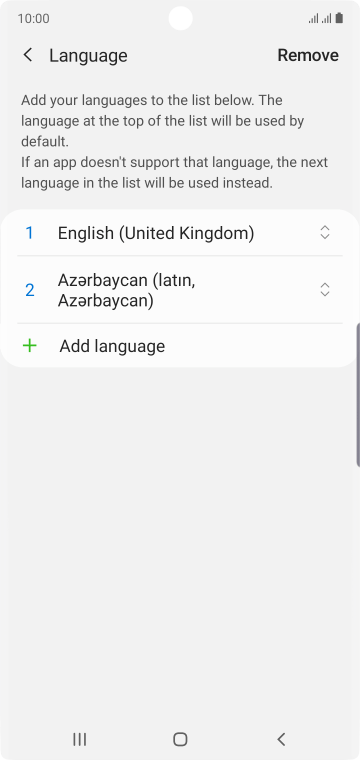Tap the bottom navigation back arrow
The height and width of the screenshot is (760, 360).
[281, 739]
